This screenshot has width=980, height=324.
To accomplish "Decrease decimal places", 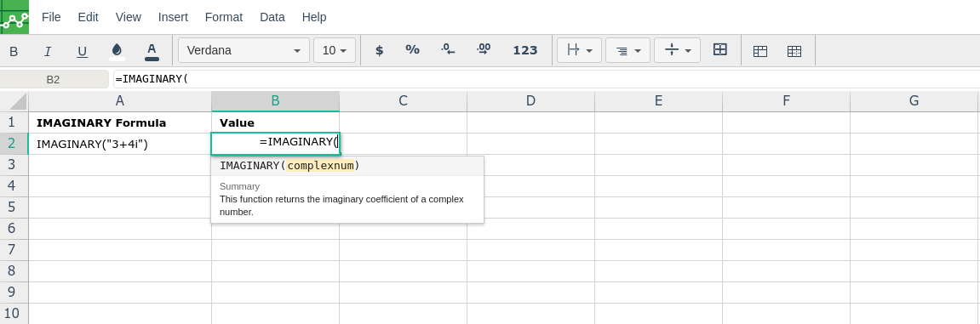I will tap(448, 50).
